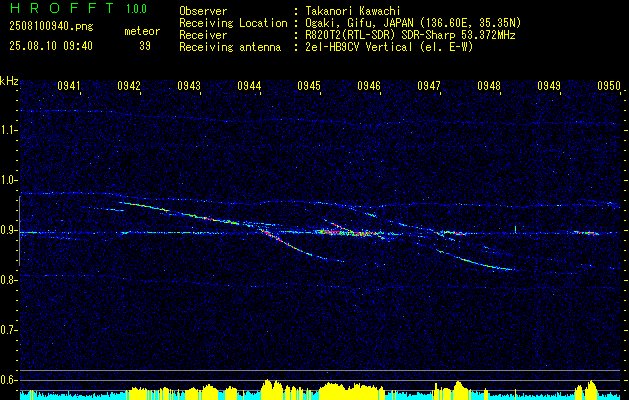This screenshot has height=400, width=629.
Task: Click the HROFFT program title text
Action: (62, 8)
